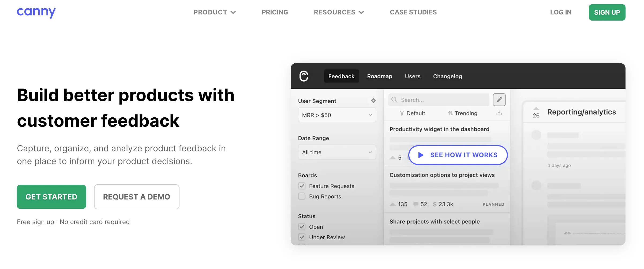Switch to the Feedback tab
The width and height of the screenshot is (644, 269).
pyautogui.click(x=341, y=76)
